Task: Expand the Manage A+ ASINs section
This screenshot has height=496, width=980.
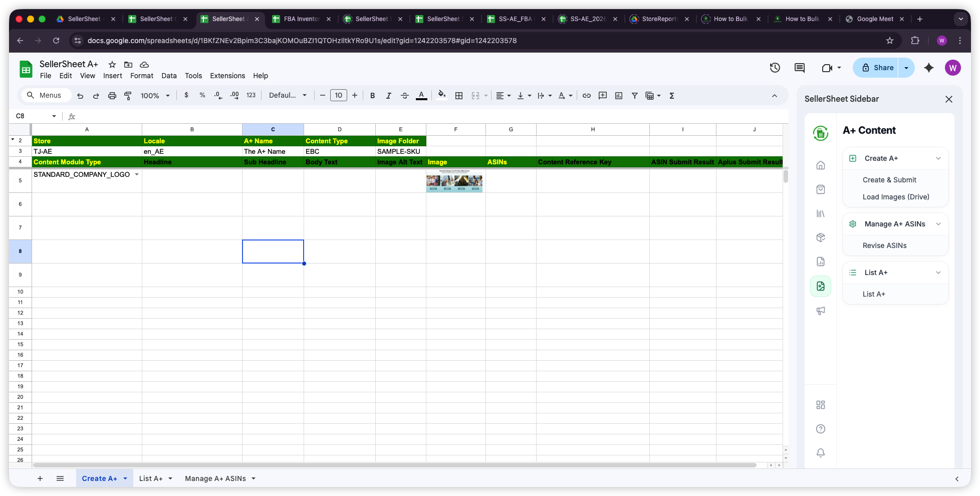Action: [939, 224]
